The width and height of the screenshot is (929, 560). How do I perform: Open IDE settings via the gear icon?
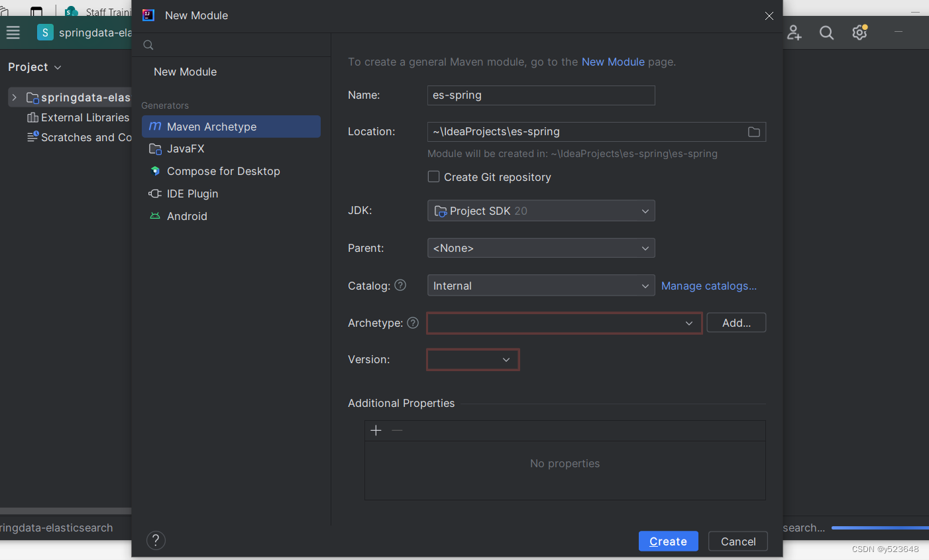859,32
